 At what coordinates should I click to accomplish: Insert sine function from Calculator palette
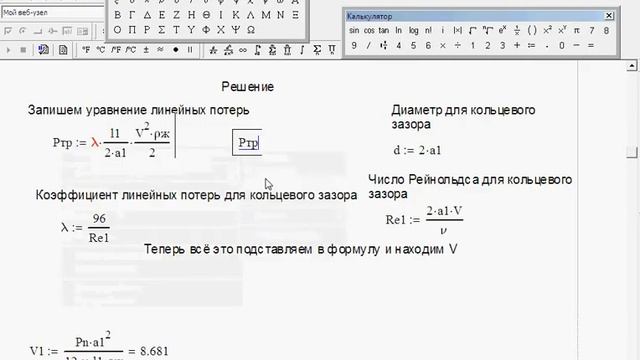click(354, 31)
